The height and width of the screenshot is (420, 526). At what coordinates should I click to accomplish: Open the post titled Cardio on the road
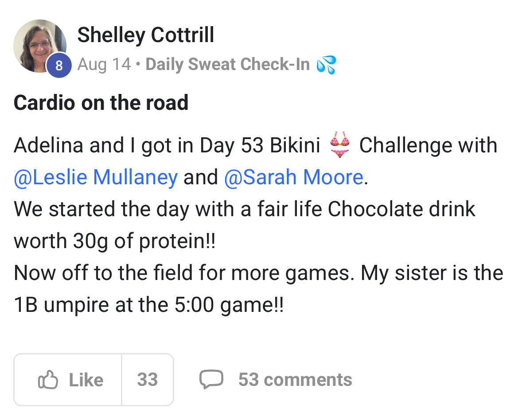click(101, 103)
